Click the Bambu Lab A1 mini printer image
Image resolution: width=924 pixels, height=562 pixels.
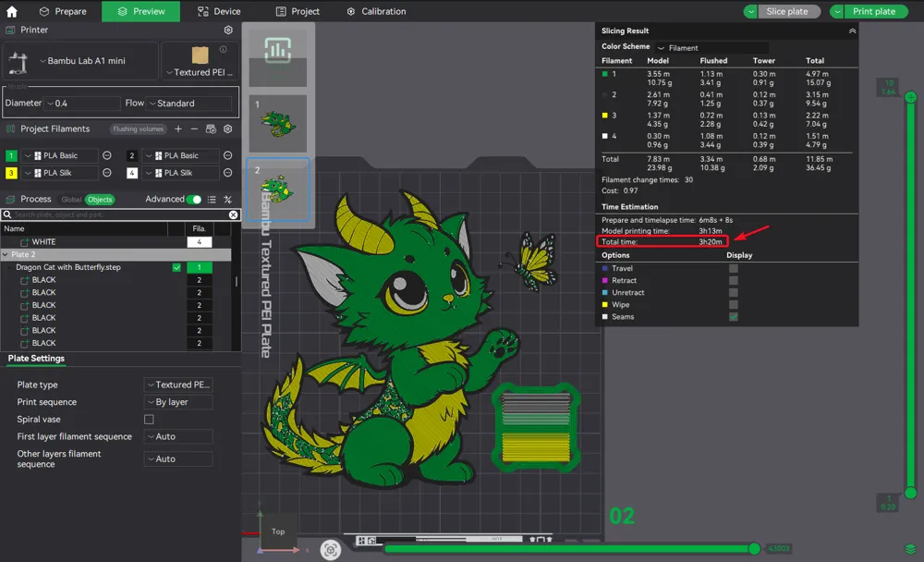tap(18, 62)
